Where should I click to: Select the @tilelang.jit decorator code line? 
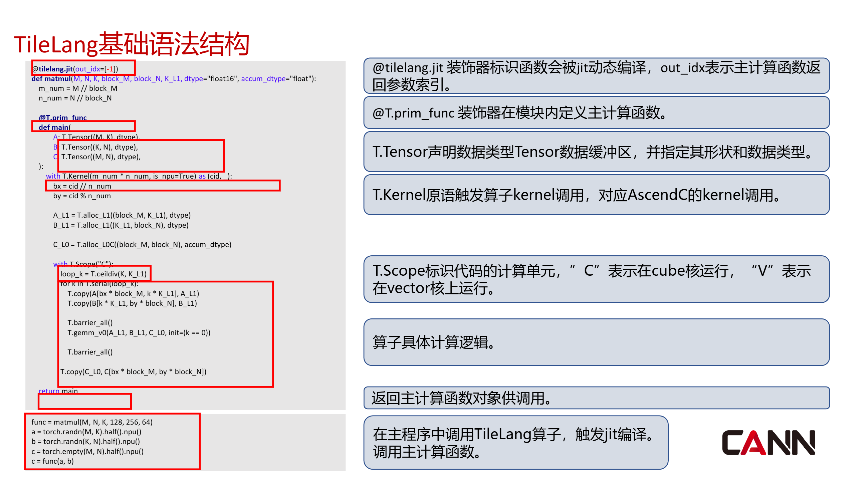tap(75, 69)
